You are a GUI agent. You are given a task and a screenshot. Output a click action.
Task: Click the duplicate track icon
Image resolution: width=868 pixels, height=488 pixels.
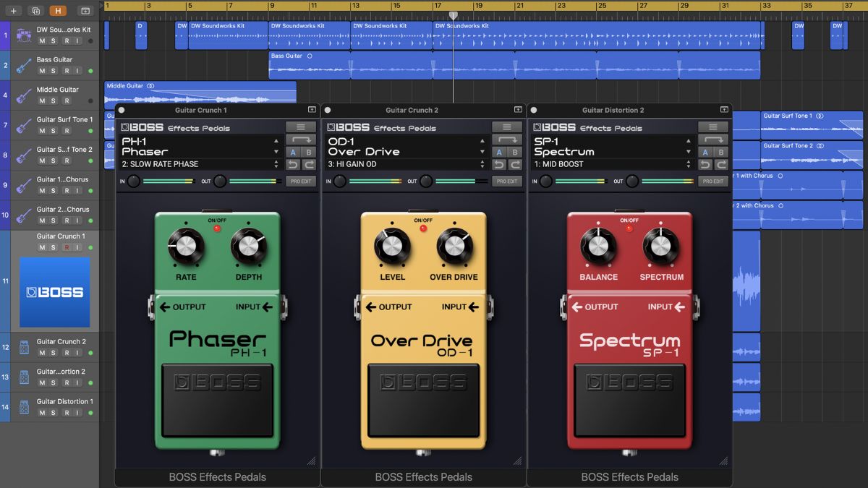(35, 11)
